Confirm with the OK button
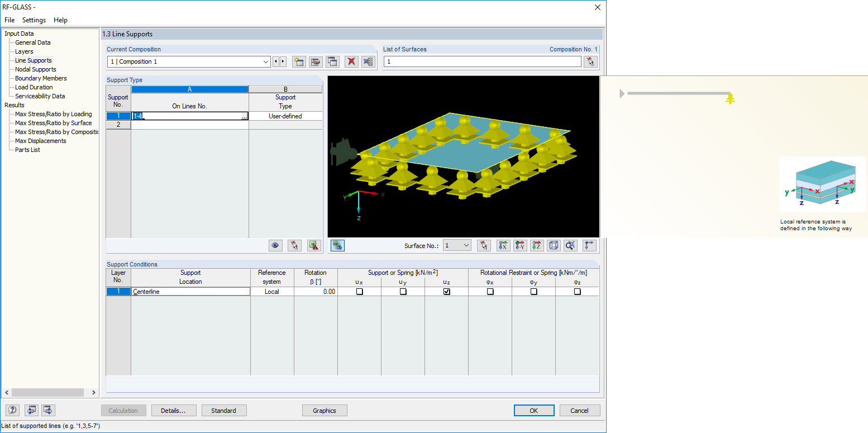Screen dimensions: 868x433 (x=534, y=411)
